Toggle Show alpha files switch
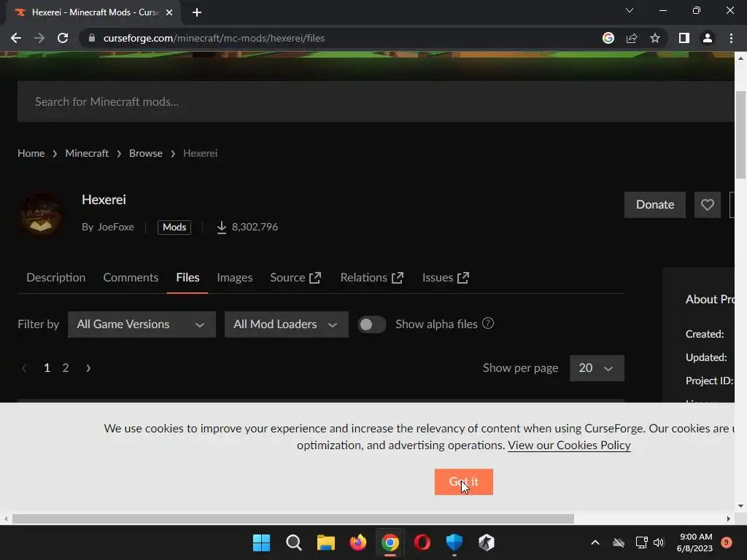The width and height of the screenshot is (747, 560). (371, 324)
